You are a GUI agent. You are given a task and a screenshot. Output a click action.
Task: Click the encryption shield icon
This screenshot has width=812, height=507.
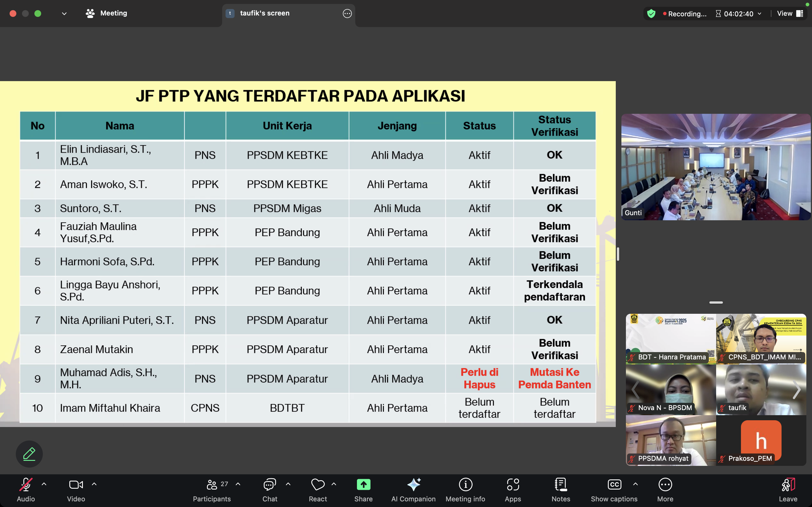tap(651, 14)
